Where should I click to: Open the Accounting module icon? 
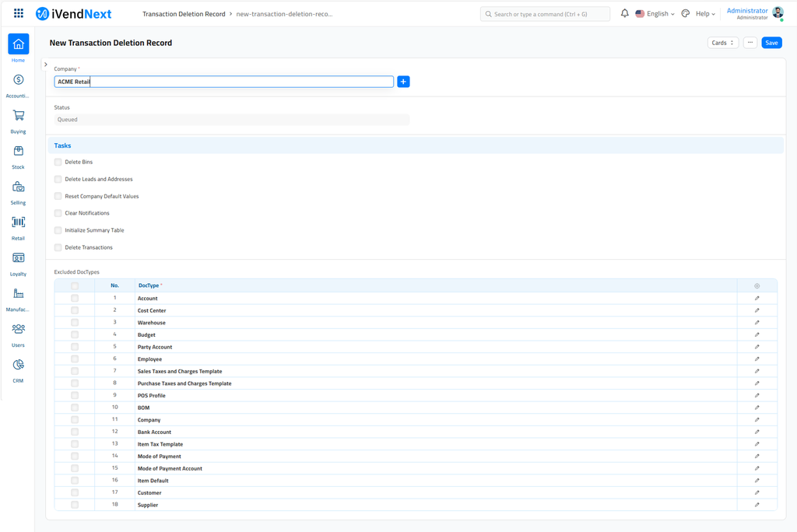(17, 80)
